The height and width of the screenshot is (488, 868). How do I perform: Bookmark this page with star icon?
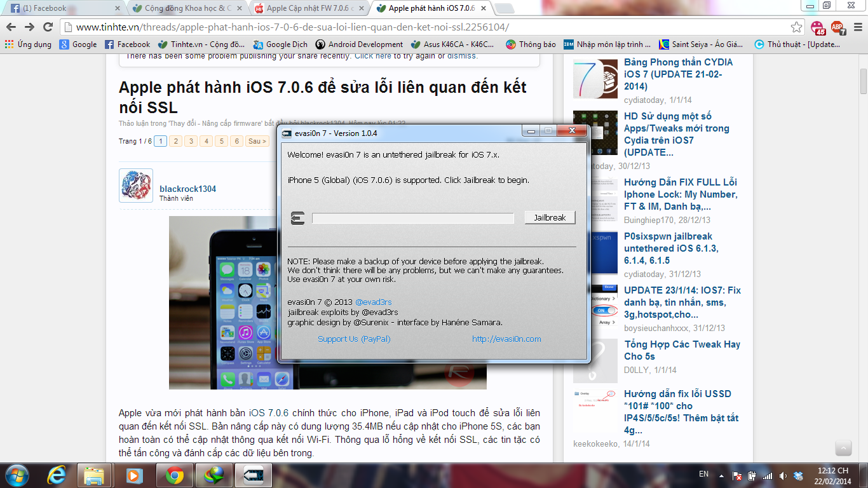(x=796, y=27)
